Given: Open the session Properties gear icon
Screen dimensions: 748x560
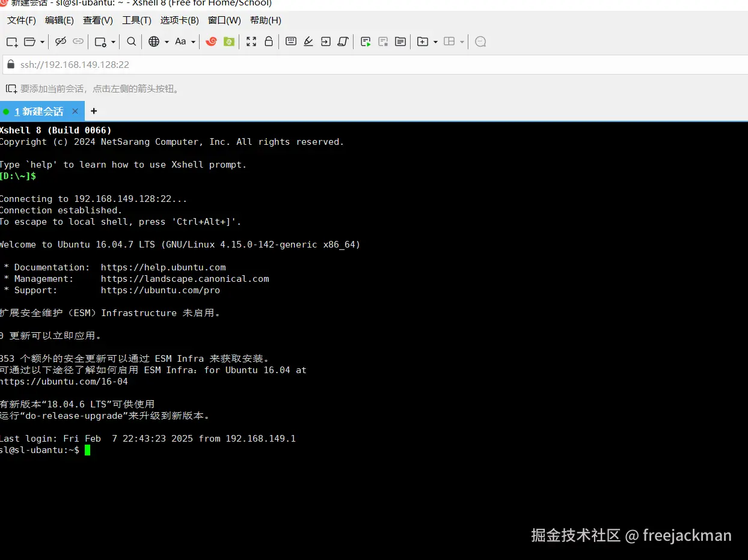Looking at the screenshot, I should point(100,41).
